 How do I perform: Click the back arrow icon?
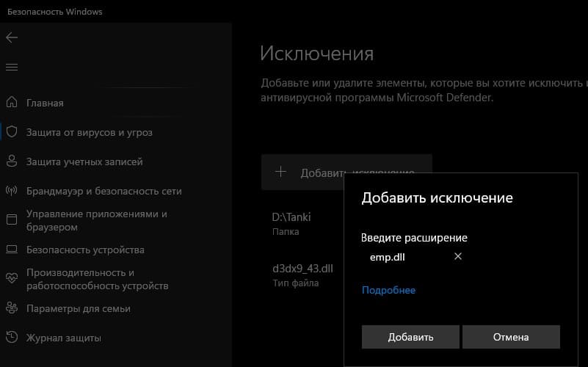click(x=12, y=37)
